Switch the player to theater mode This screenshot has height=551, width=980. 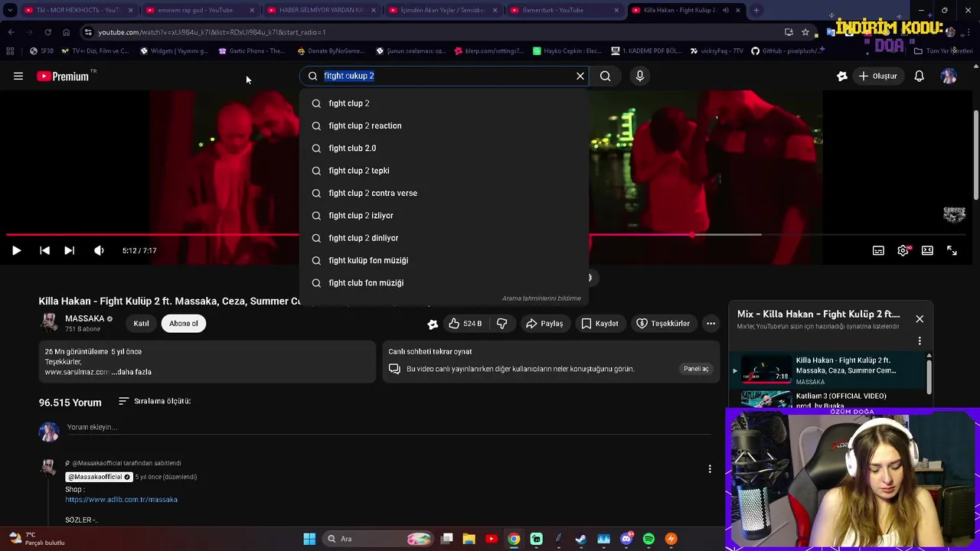[927, 250]
